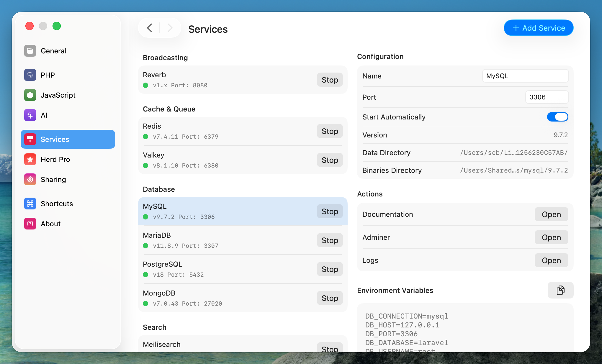The width and height of the screenshot is (602, 364).
Task: Click the About question-mark icon
Action: click(30, 224)
